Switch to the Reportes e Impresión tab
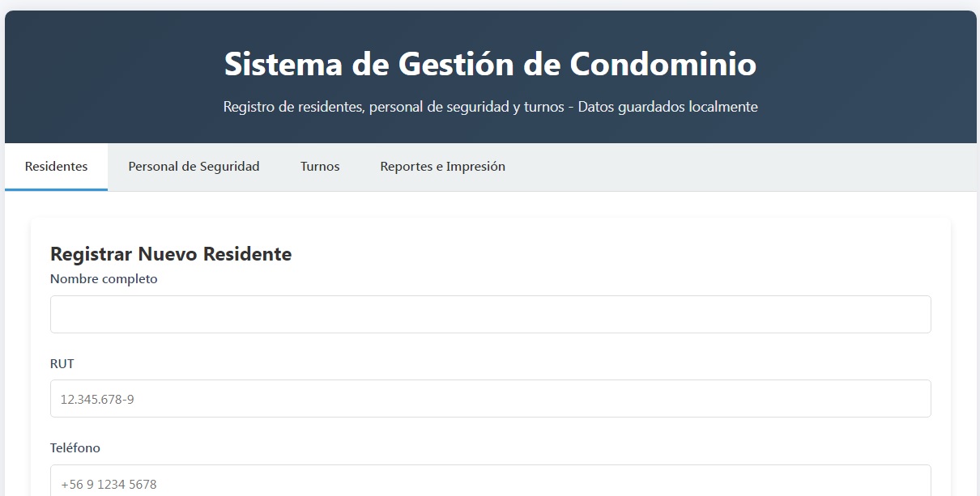This screenshot has width=980, height=496. click(442, 167)
